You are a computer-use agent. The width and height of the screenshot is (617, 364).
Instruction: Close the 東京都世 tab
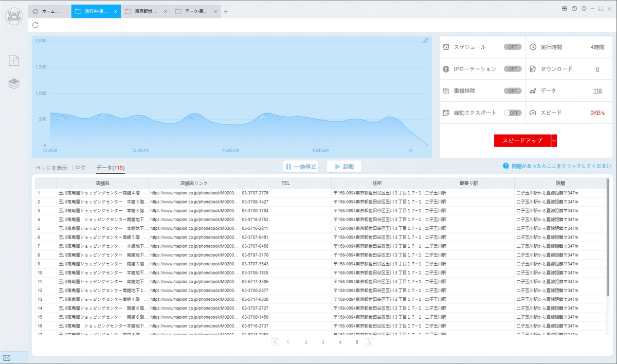[165, 11]
